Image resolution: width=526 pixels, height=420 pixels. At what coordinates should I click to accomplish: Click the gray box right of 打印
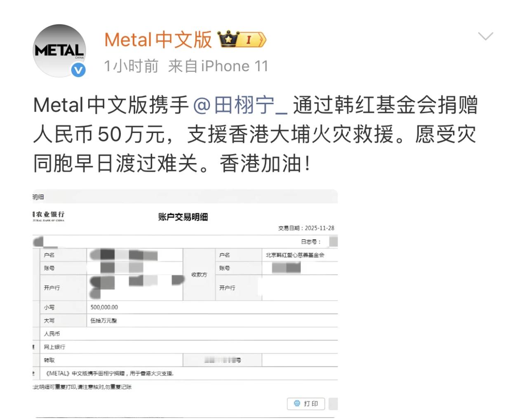(333, 404)
